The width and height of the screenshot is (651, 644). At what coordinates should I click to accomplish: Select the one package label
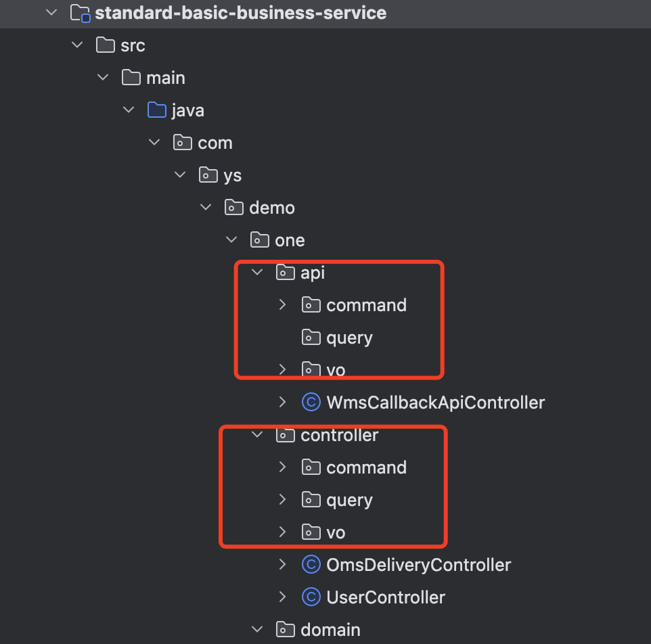point(290,241)
